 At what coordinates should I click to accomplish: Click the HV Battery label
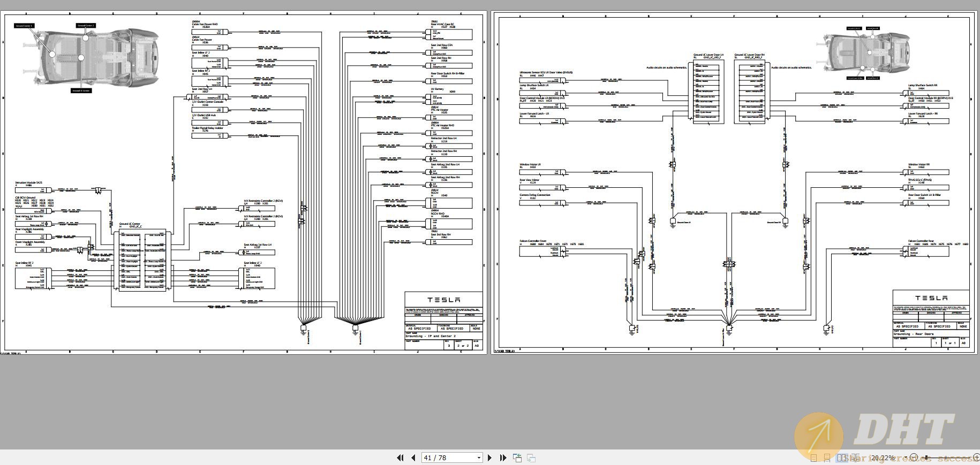[x=438, y=89]
